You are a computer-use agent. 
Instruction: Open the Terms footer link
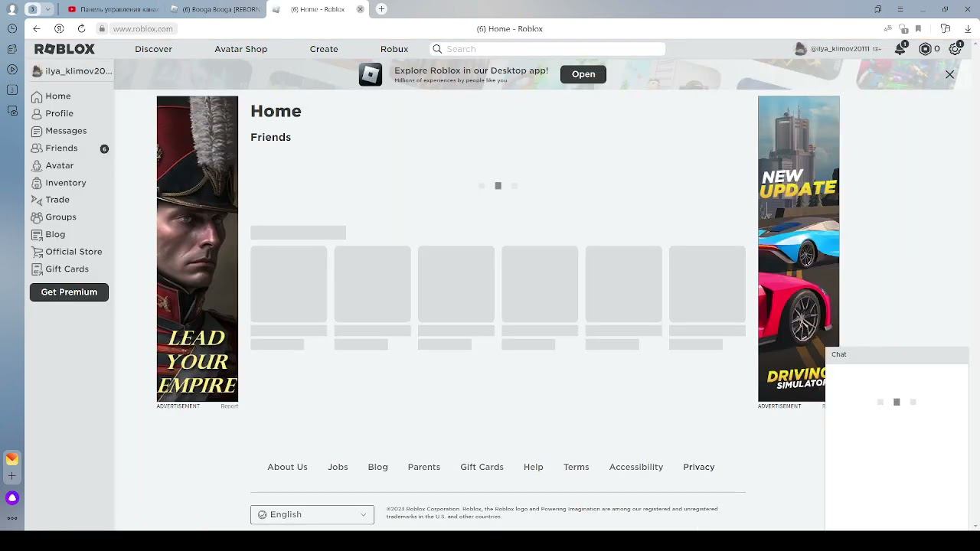(x=577, y=467)
